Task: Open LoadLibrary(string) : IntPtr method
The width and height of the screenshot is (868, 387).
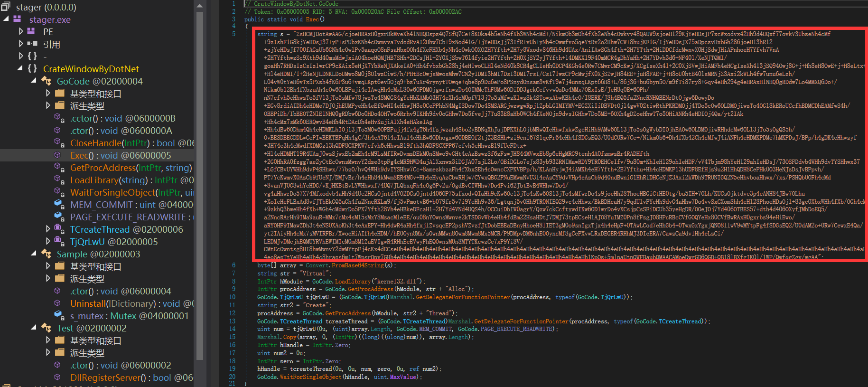Action: tap(132, 179)
